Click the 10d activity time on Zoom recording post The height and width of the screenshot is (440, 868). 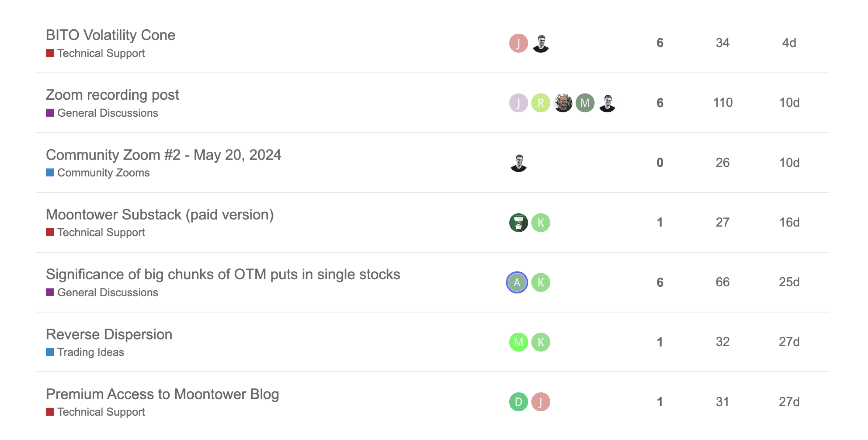click(x=789, y=102)
